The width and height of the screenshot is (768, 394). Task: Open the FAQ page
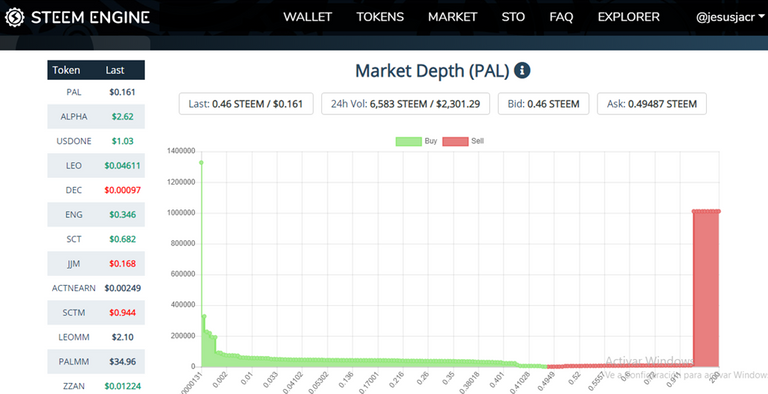(561, 17)
